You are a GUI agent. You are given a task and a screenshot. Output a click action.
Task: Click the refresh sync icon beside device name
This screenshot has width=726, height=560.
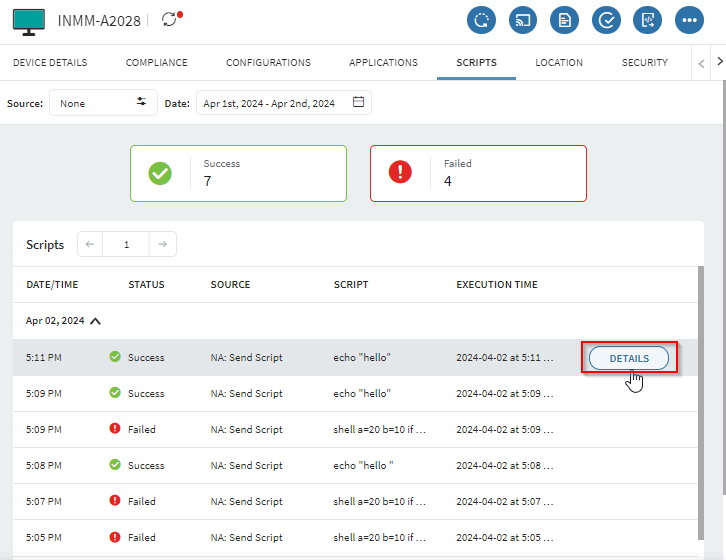click(x=170, y=20)
